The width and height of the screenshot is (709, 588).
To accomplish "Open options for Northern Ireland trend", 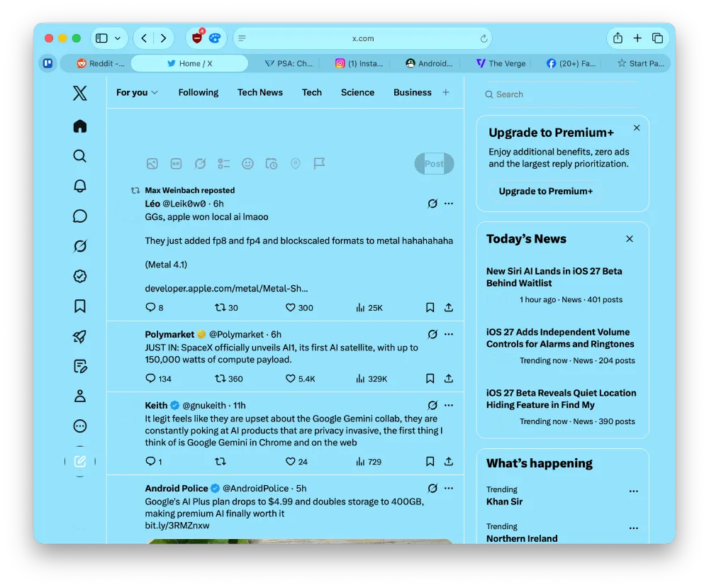I will coord(633,528).
